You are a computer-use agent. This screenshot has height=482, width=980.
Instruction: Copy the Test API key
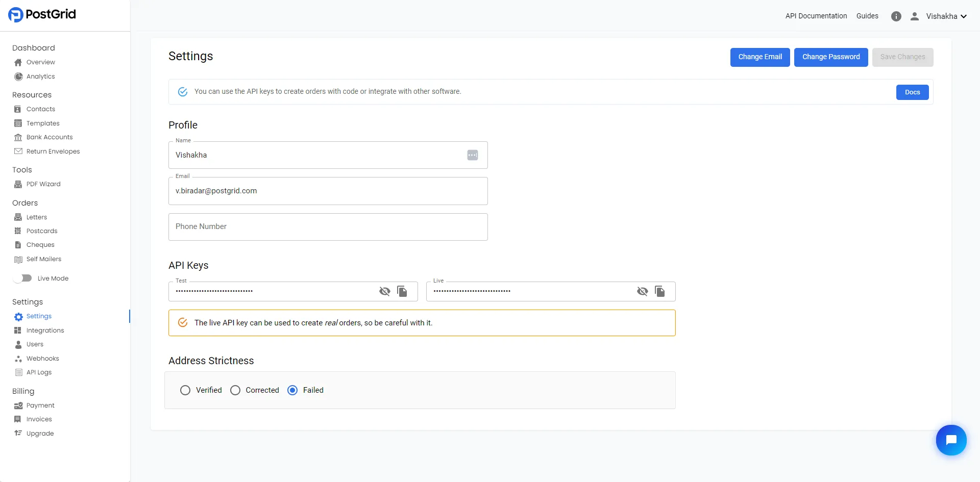click(x=403, y=291)
